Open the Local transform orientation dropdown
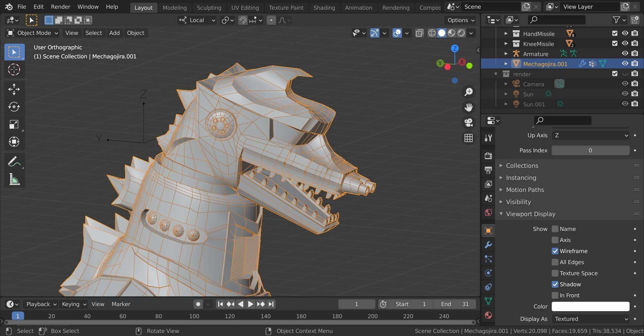 click(x=197, y=20)
